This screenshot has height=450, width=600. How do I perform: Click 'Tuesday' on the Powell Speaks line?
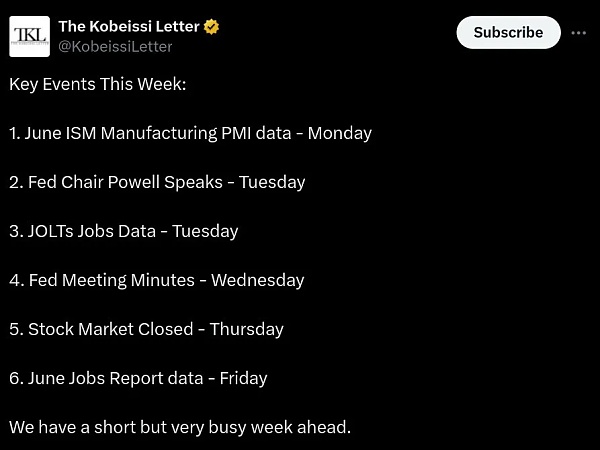[272, 182]
